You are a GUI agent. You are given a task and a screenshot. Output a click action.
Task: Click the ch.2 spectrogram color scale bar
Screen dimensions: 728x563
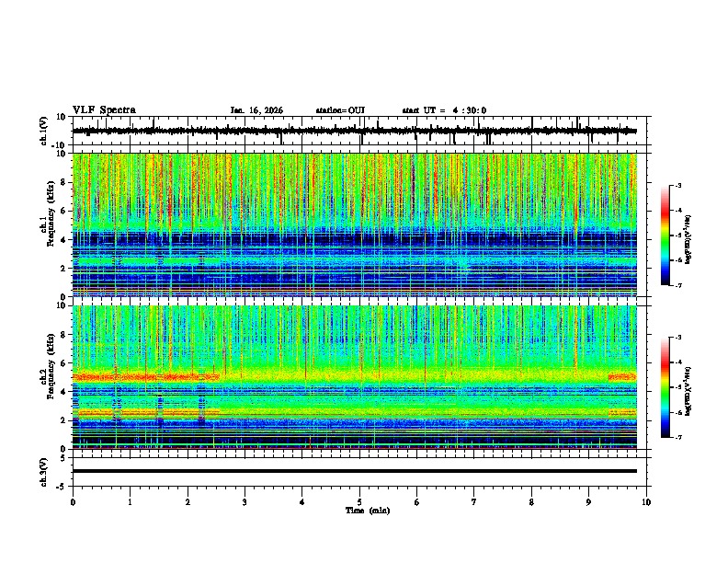[665, 387]
